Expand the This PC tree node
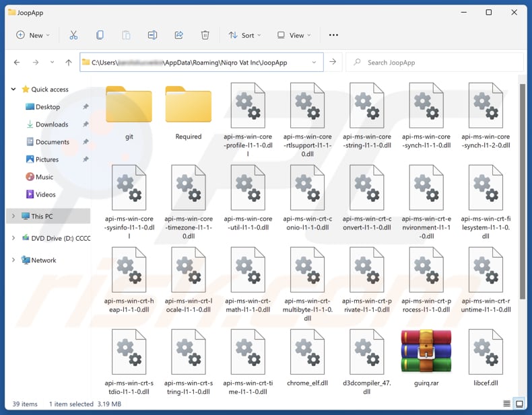This screenshot has height=415, width=532. (x=13, y=216)
